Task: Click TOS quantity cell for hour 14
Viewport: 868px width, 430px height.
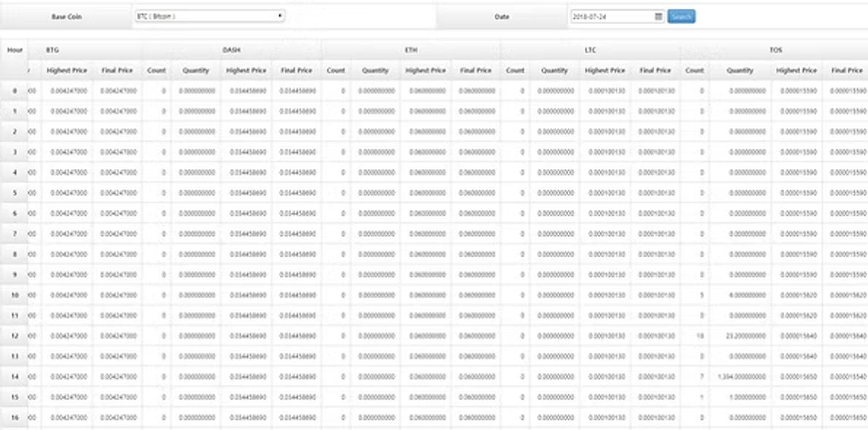Action: click(740, 377)
